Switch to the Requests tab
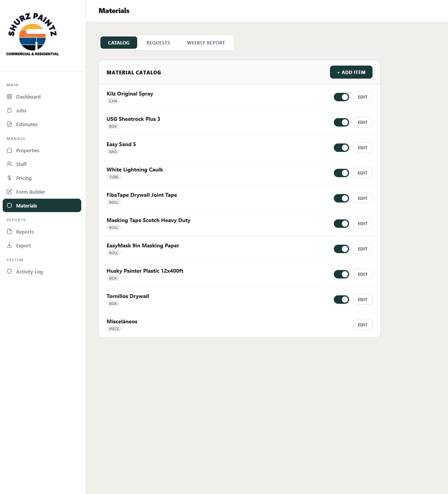 point(158,43)
